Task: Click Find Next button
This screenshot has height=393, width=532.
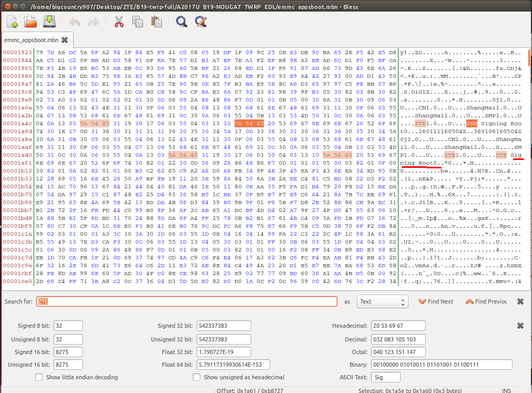Action: (436, 301)
